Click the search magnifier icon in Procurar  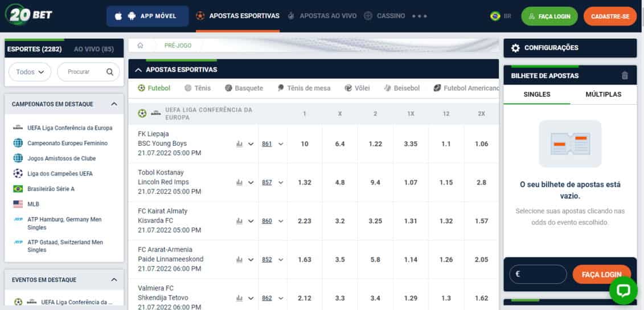(110, 72)
